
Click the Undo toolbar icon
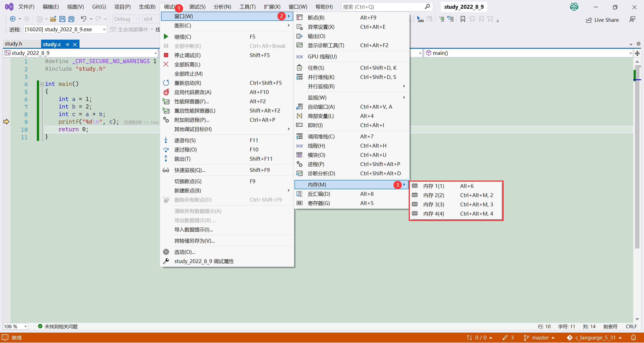click(84, 19)
